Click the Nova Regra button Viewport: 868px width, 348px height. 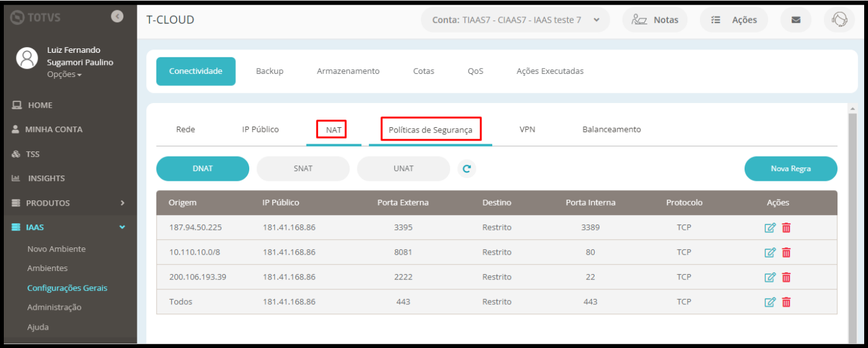click(x=790, y=169)
